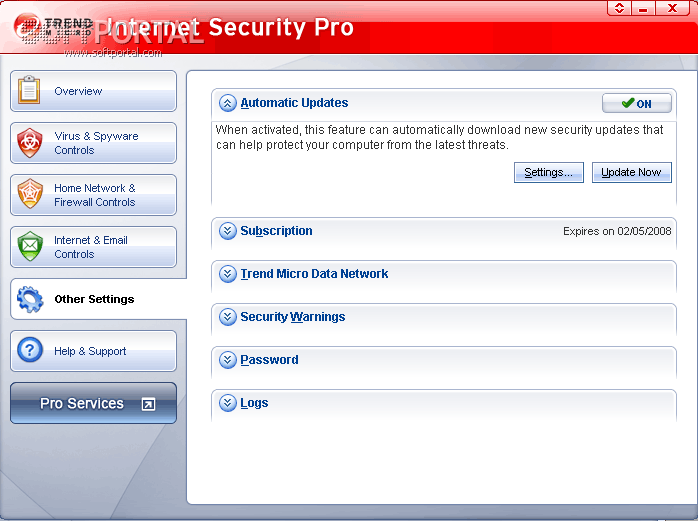Click the red biohazard shield icon
Screen dimensions: 698x521
point(30,142)
